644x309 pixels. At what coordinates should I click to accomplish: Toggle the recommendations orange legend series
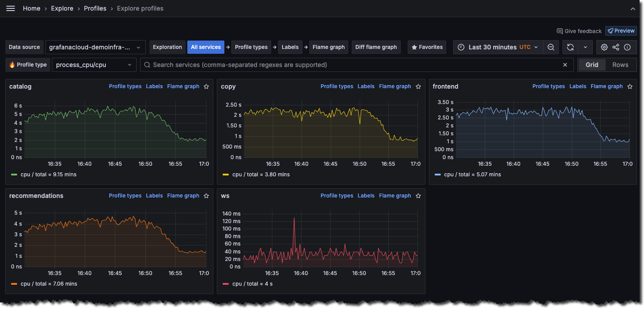(44, 284)
